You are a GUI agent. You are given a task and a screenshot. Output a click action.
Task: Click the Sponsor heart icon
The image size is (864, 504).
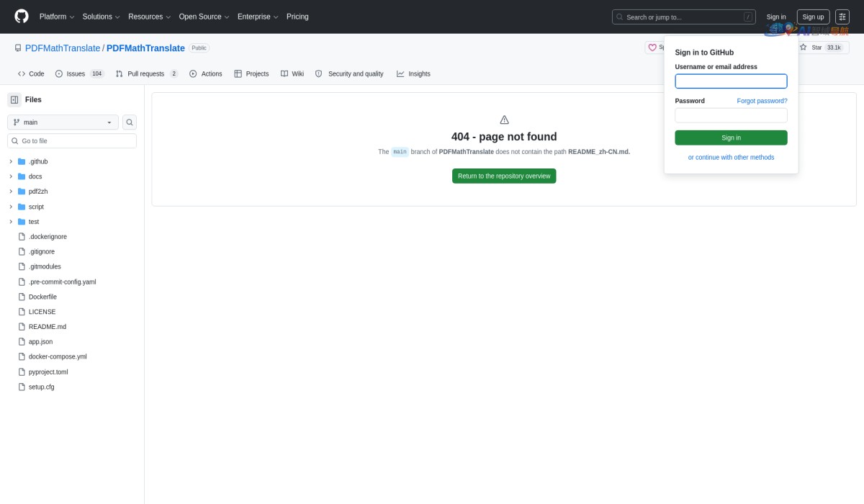tap(652, 48)
